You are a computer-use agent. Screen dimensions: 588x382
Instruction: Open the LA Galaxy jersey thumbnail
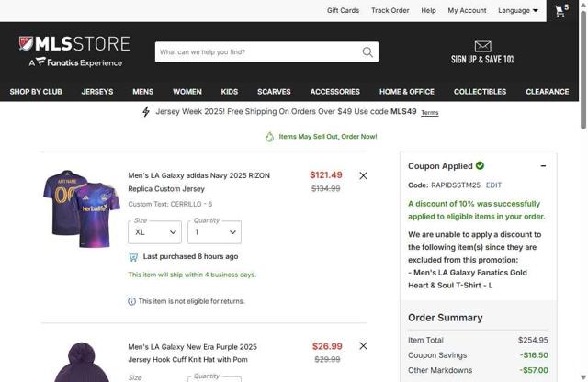(82, 208)
